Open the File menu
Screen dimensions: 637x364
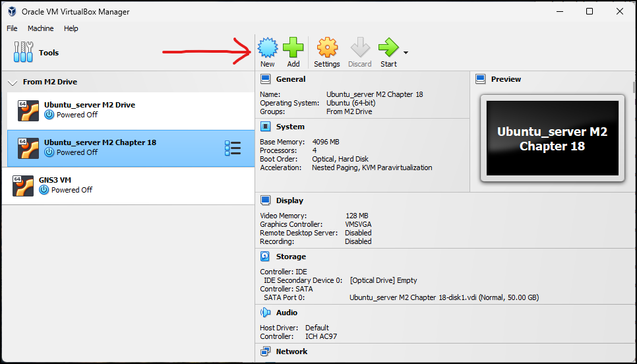pos(12,28)
